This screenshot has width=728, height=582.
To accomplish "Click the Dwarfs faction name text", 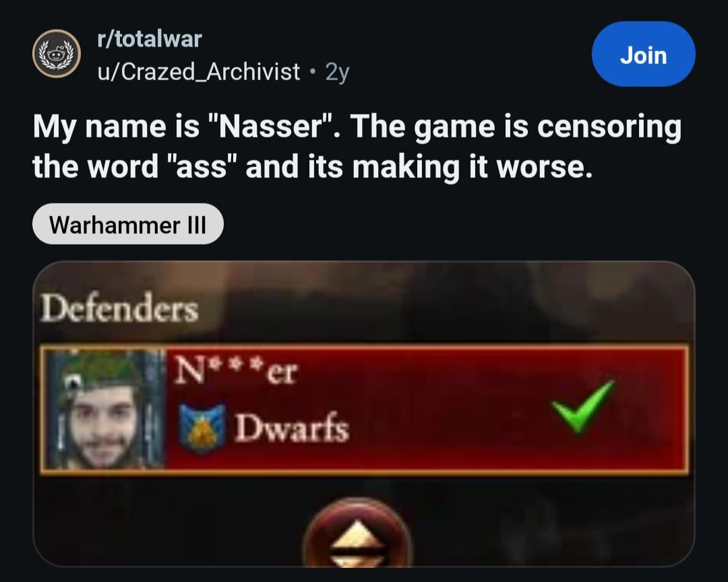I will click(292, 427).
